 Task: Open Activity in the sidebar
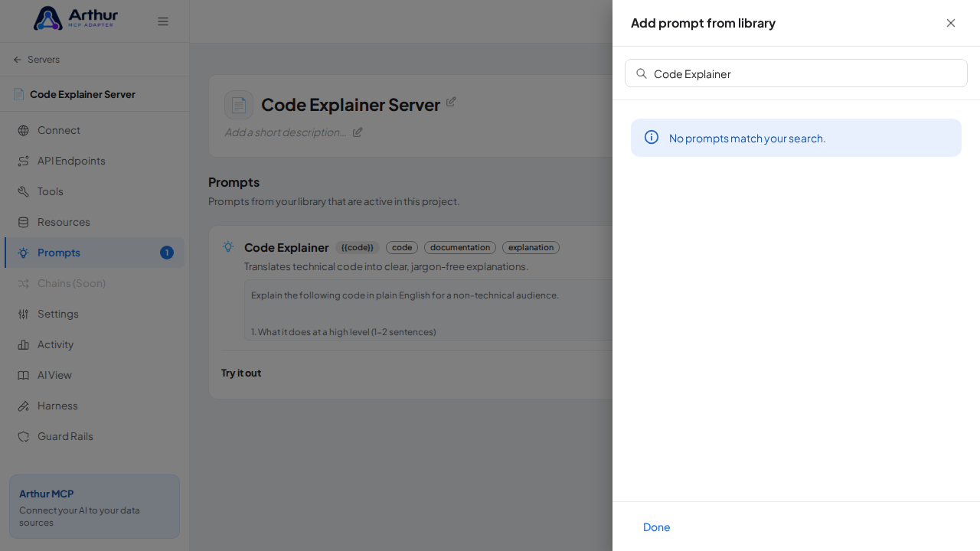(95, 344)
